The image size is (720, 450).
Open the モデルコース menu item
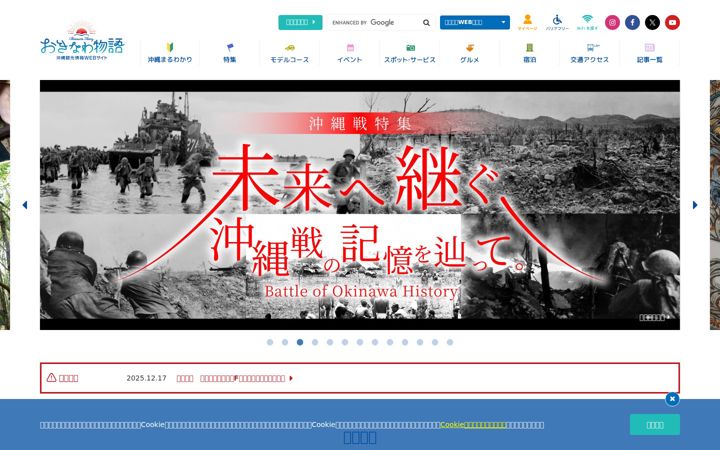tap(290, 53)
